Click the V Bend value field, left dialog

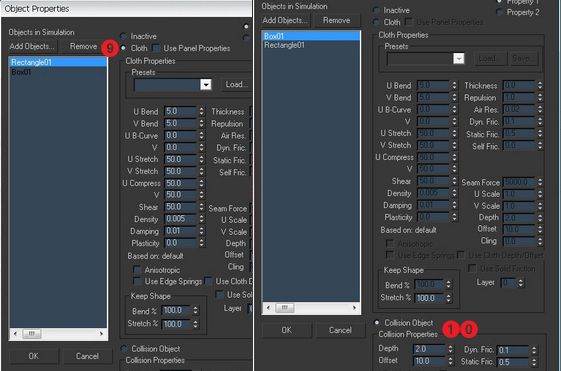[x=180, y=123]
